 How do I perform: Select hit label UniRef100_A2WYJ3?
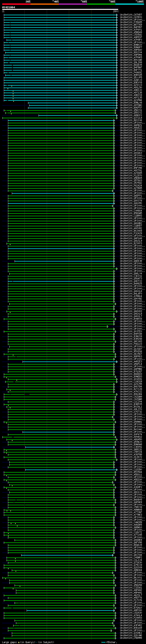(x=131, y=80)
